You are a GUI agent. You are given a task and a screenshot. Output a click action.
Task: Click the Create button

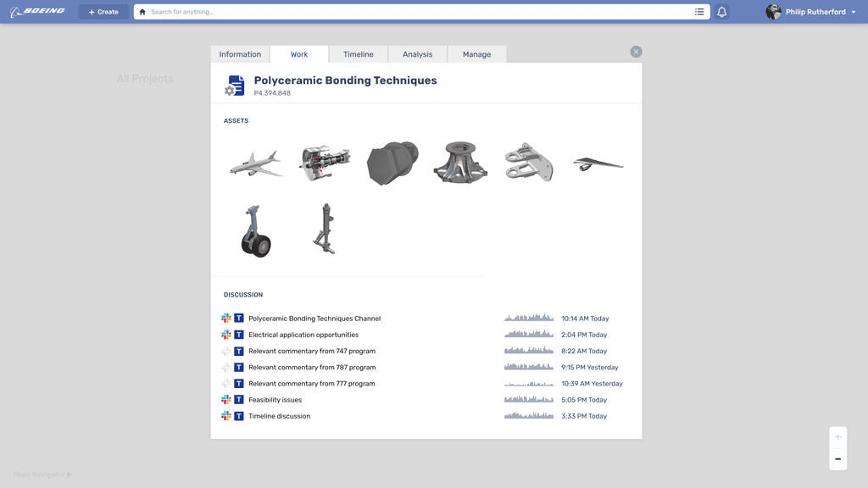[103, 12]
